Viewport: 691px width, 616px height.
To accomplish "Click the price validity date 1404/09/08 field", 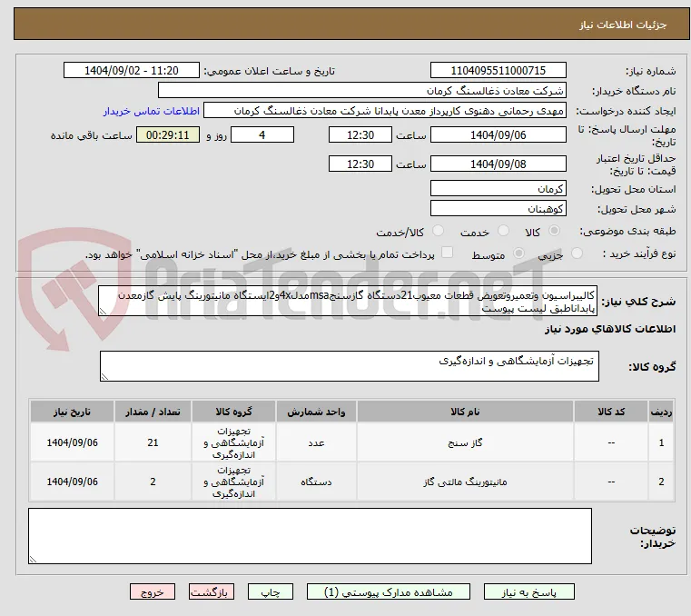I will tap(498, 164).
